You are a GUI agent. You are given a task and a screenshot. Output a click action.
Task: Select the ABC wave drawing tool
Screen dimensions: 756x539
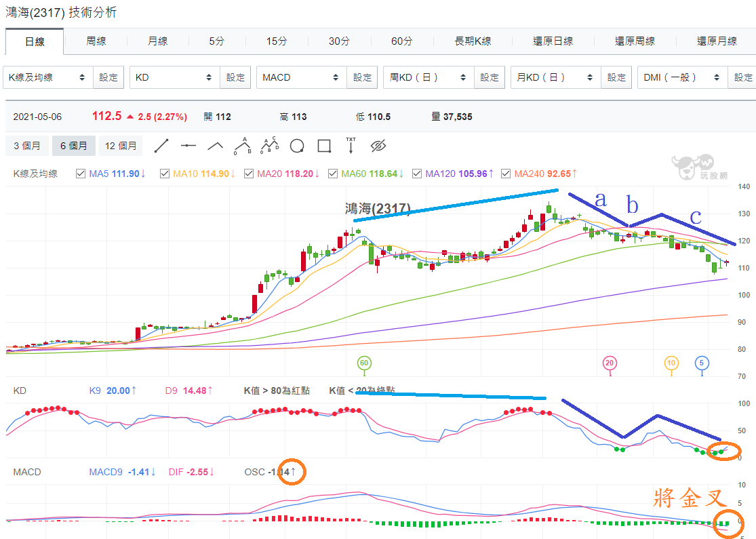tap(243, 146)
